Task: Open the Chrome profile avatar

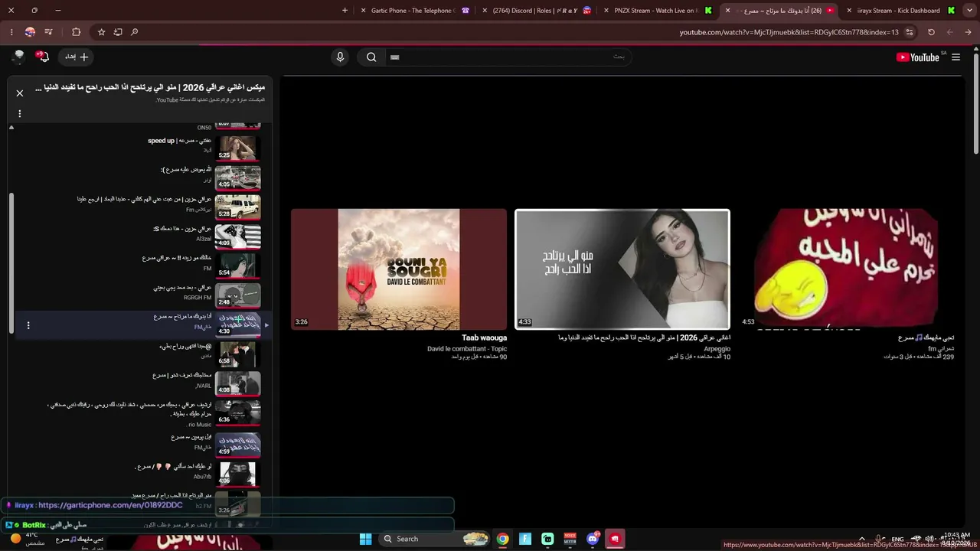Action: (30, 32)
